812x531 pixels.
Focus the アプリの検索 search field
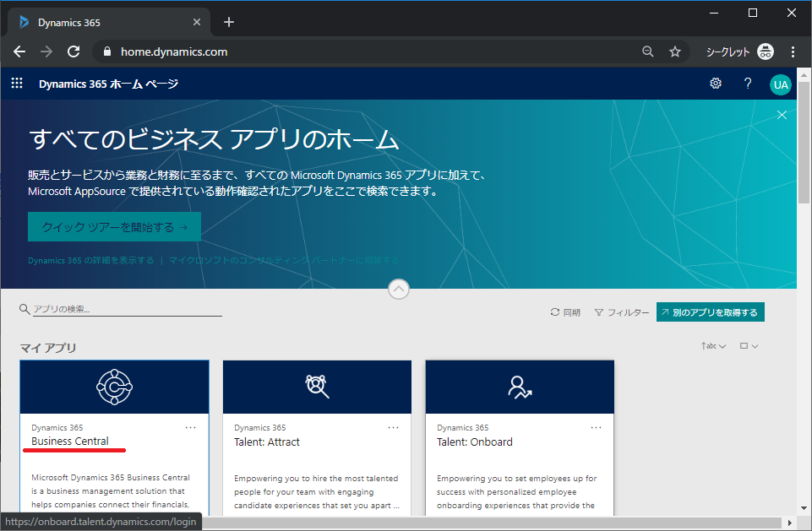(128, 310)
